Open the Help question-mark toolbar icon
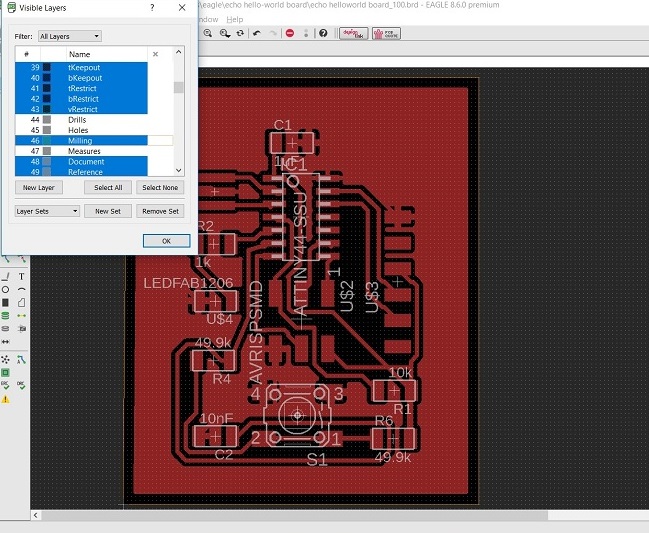This screenshot has height=533, width=649. tap(323, 33)
